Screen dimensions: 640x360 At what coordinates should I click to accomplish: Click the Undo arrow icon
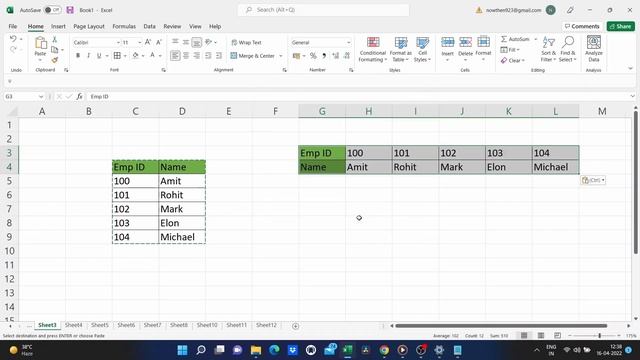13,38
